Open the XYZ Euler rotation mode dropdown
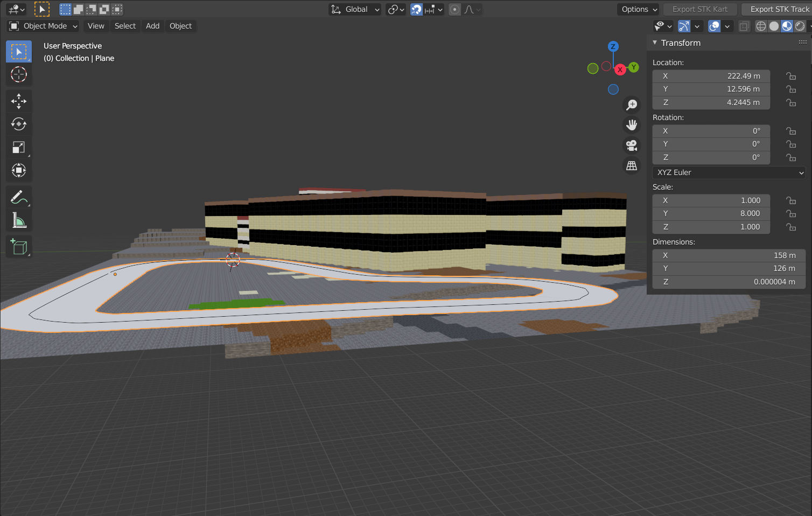812x516 pixels. click(729, 172)
